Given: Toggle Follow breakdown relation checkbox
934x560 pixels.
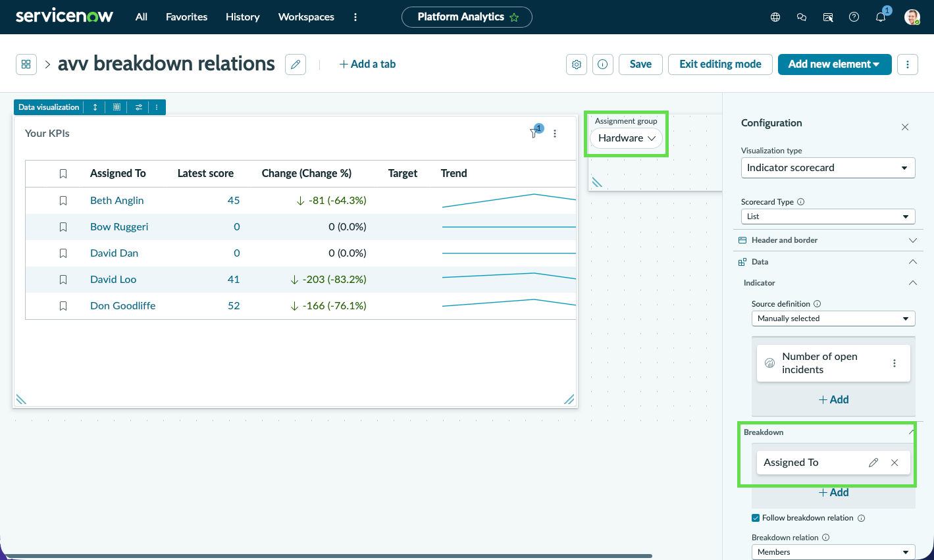Looking at the screenshot, I should click(756, 518).
